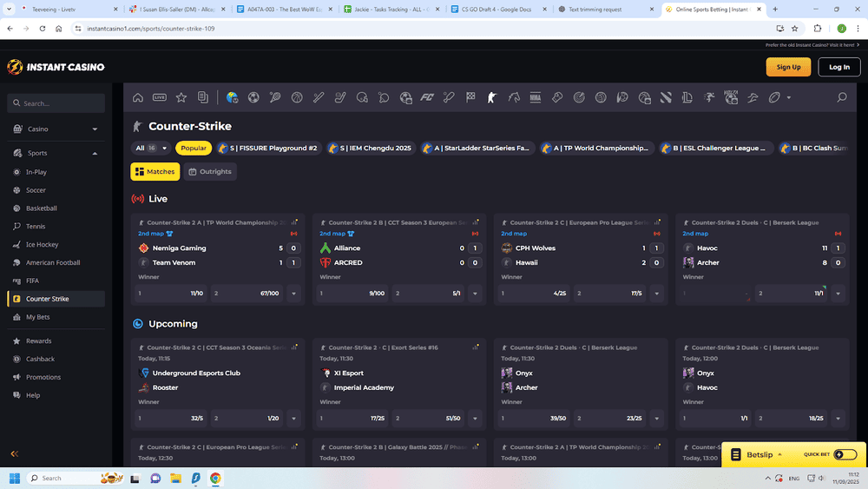This screenshot has width=868, height=489.
Task: Filter by S | FISSURE Playground #2
Action: [268, 148]
